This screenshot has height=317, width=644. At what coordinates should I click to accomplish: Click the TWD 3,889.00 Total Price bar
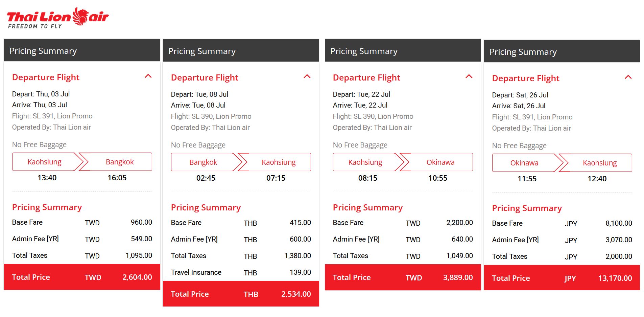[x=403, y=277]
